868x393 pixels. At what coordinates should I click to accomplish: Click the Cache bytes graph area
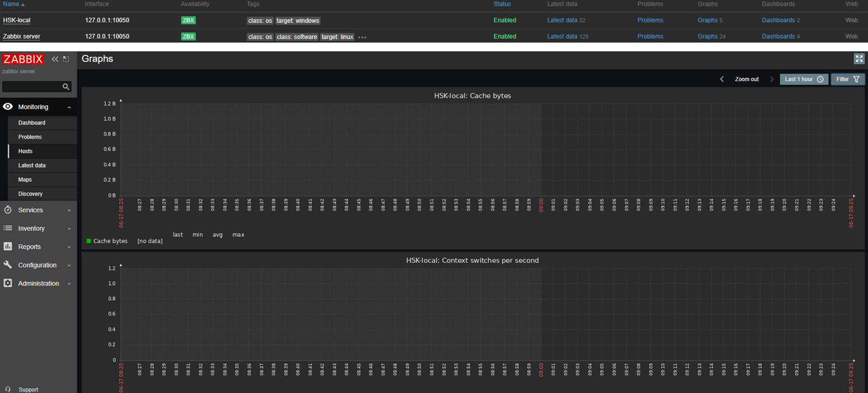click(486, 149)
